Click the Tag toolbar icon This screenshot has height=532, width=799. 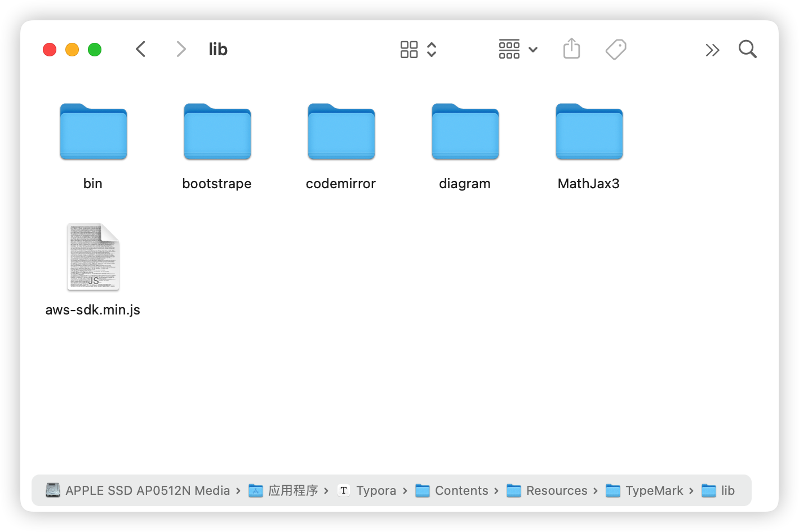616,49
